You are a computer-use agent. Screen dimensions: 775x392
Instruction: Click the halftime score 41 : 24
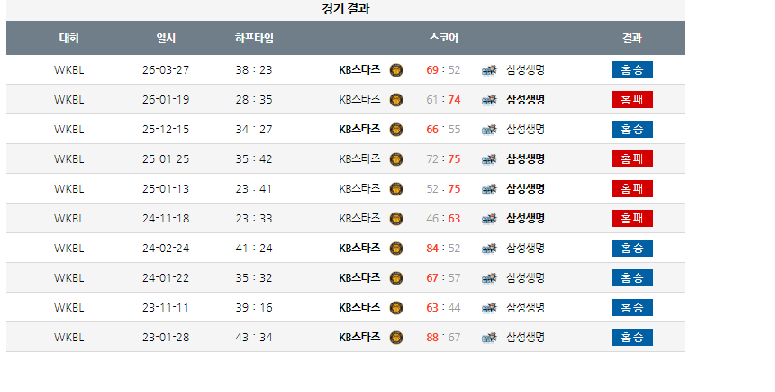254,248
